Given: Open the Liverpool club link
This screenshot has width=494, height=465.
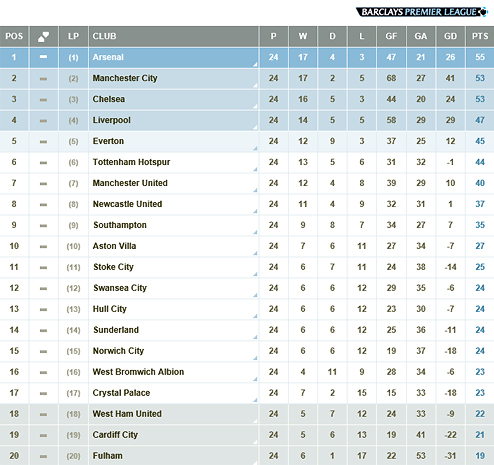Looking at the screenshot, I should (x=112, y=120).
